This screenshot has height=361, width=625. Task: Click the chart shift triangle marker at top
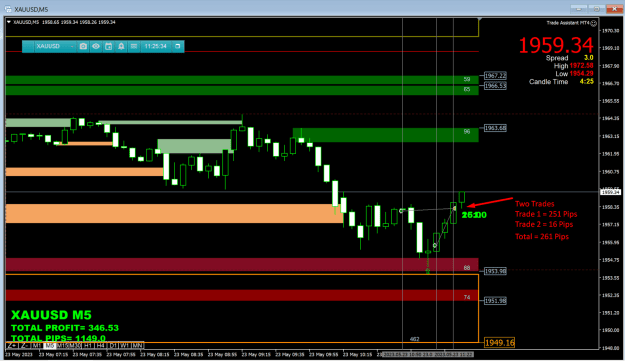(479, 19)
